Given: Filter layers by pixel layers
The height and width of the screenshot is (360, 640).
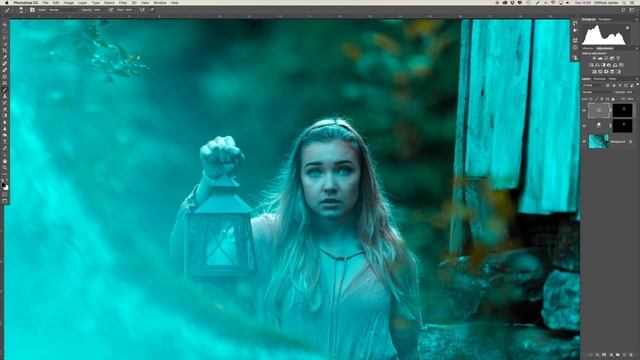Looking at the screenshot, I should [608, 85].
